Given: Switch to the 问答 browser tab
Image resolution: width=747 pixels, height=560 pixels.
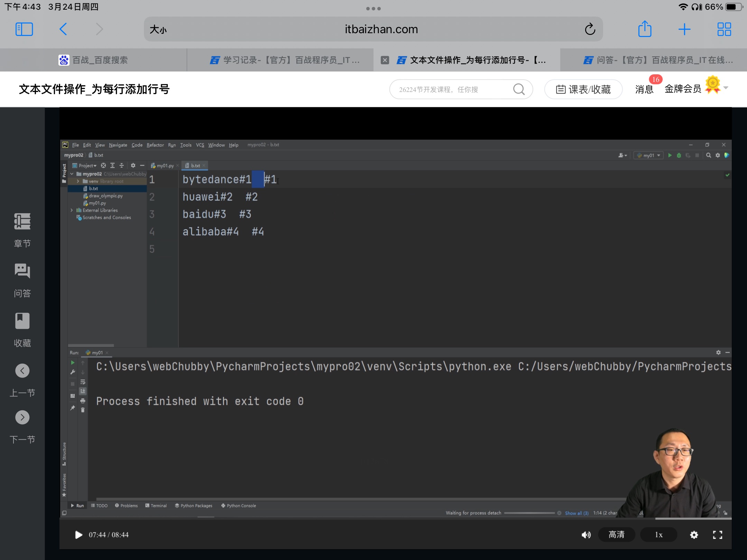Looking at the screenshot, I should tap(654, 60).
